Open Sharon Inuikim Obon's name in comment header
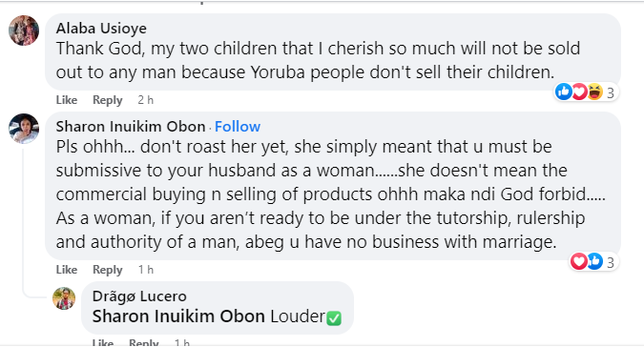Screen dimensions: 644x347 tap(131, 127)
